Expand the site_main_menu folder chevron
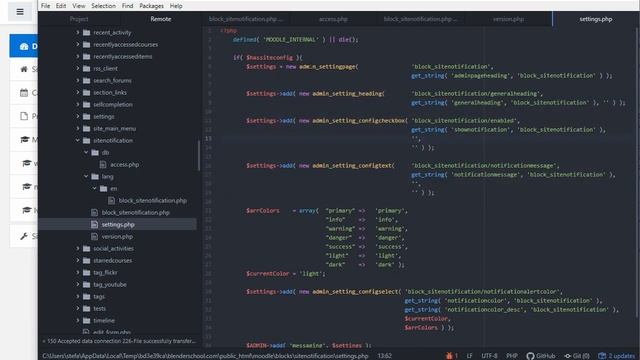Image resolution: width=640 pixels, height=360 pixels. [x=78, y=128]
